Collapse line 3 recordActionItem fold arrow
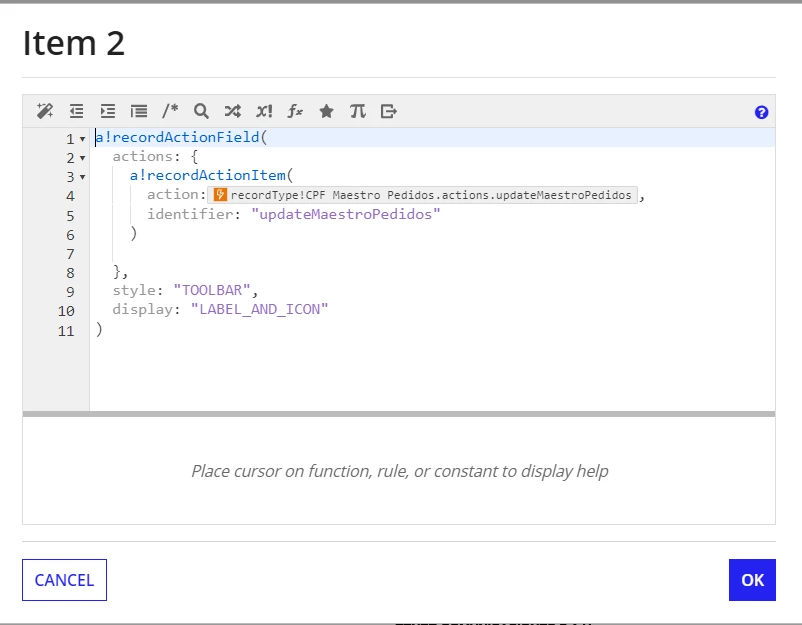Screen dimensions: 802x625 click(x=82, y=177)
